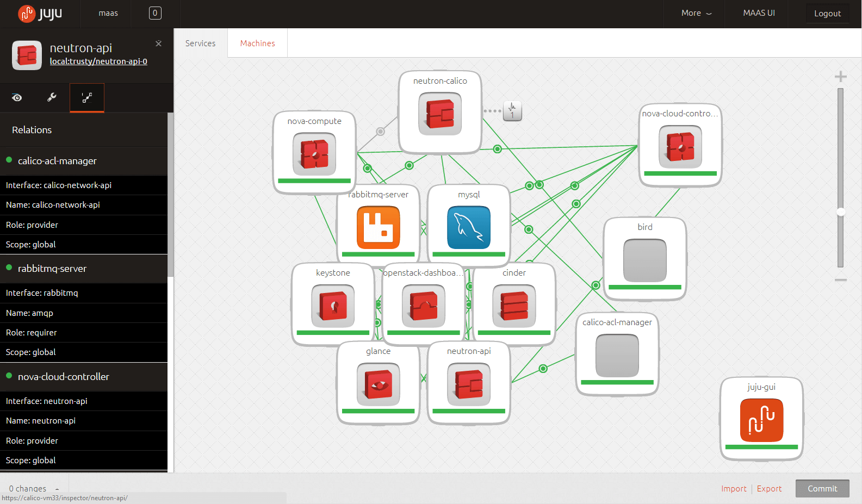Show the inspector overview eye tab
The width and height of the screenshot is (862, 504).
coord(17,98)
